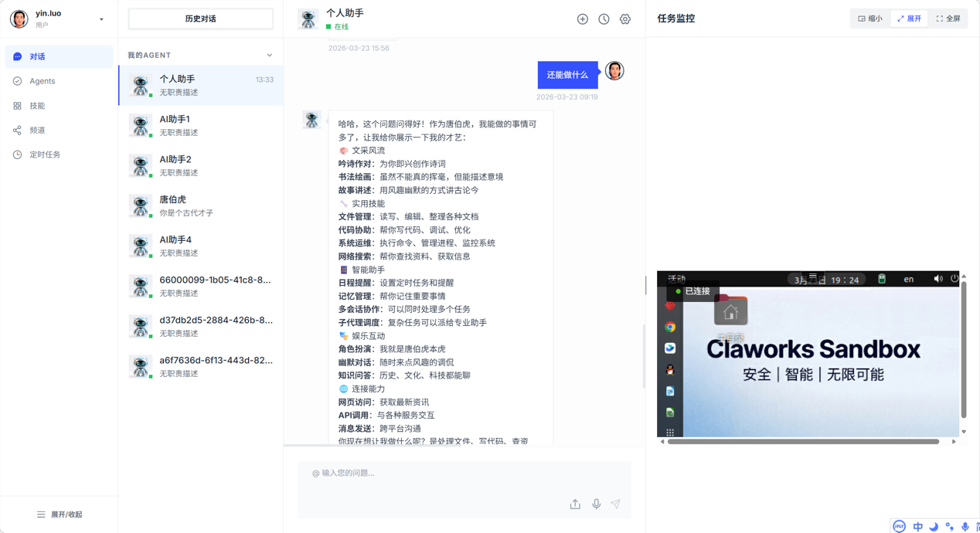
Task: Open chat history via the clock icon
Action: point(604,19)
